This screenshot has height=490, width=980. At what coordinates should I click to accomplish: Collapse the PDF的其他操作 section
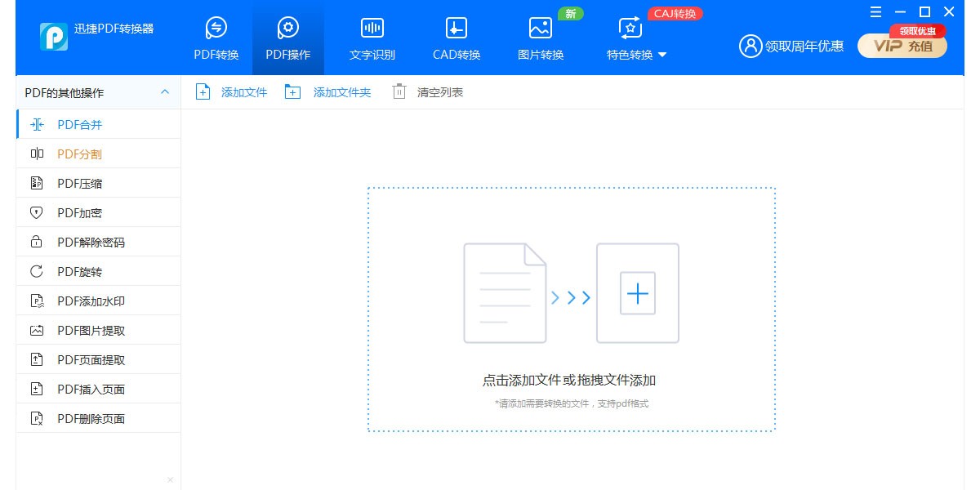164,92
